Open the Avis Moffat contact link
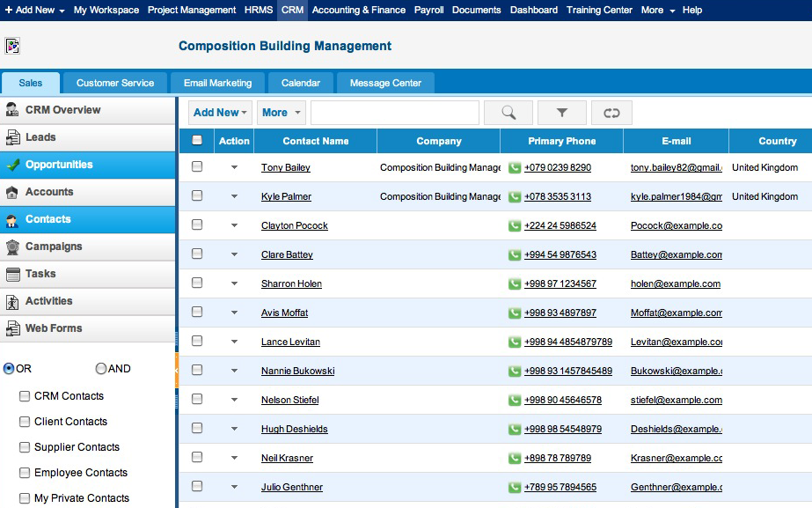This screenshot has width=812, height=508. tap(284, 313)
